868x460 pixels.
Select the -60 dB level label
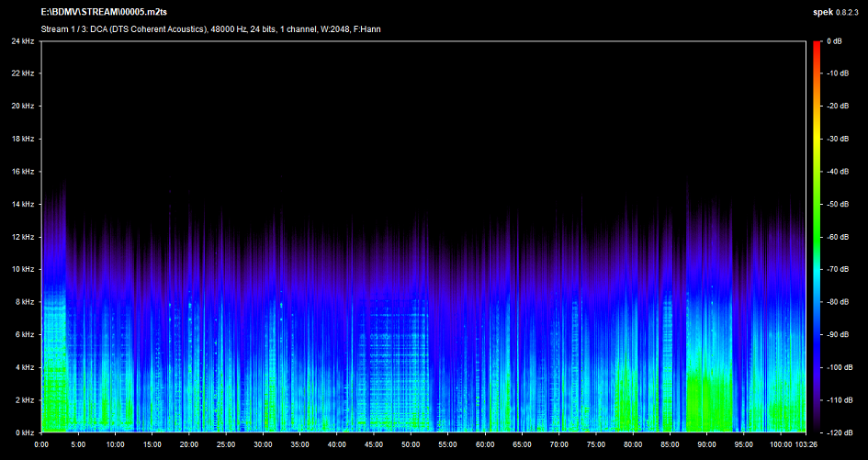(x=836, y=237)
